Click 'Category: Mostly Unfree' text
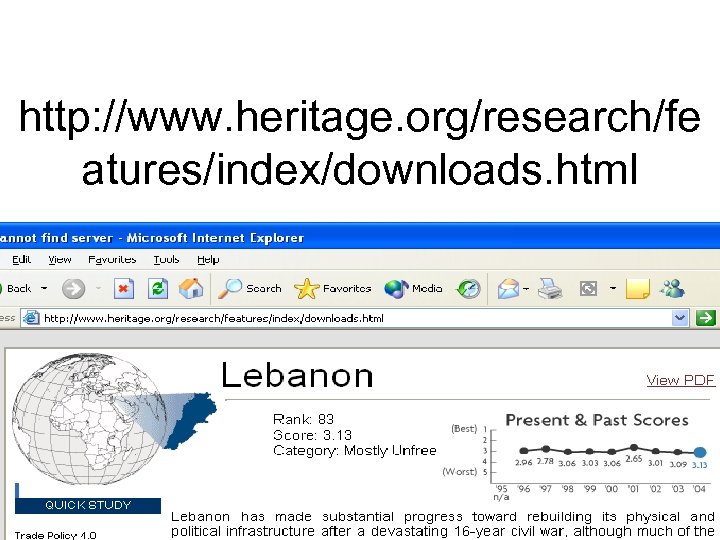This screenshot has height=540, width=720. 354,450
